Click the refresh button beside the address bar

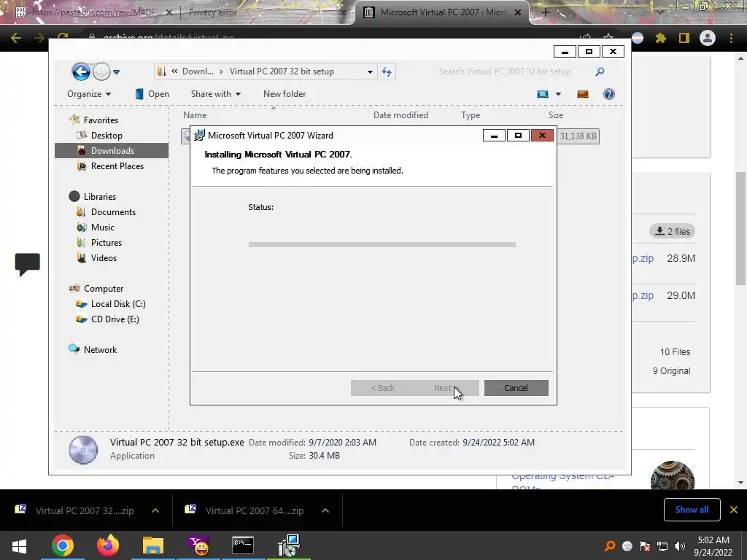coord(387,72)
